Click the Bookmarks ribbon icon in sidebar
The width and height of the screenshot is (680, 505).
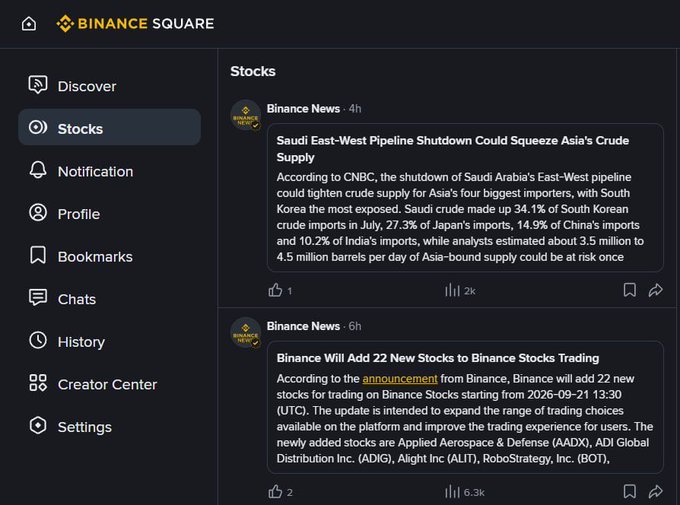click(x=38, y=255)
